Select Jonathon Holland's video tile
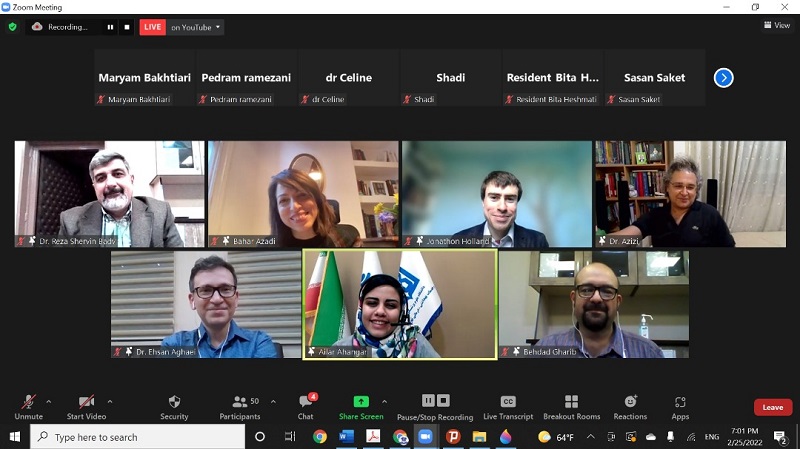This screenshot has height=449, width=800. point(496,193)
